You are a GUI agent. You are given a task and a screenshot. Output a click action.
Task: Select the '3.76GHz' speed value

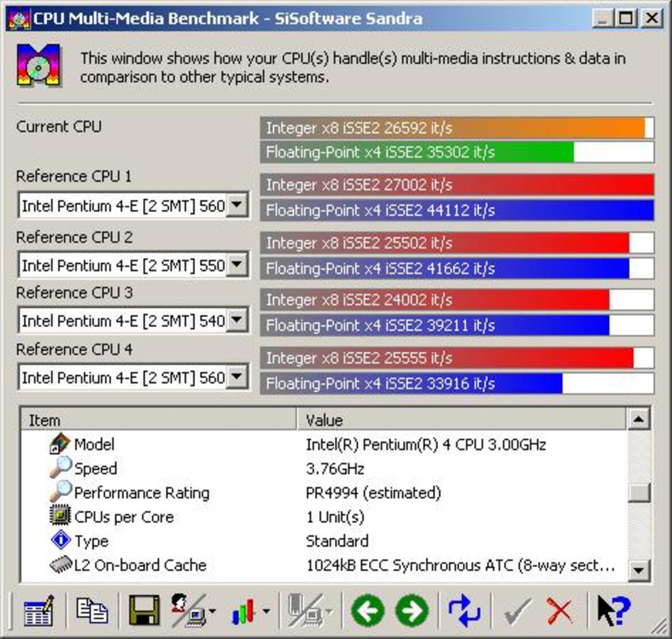(x=335, y=468)
